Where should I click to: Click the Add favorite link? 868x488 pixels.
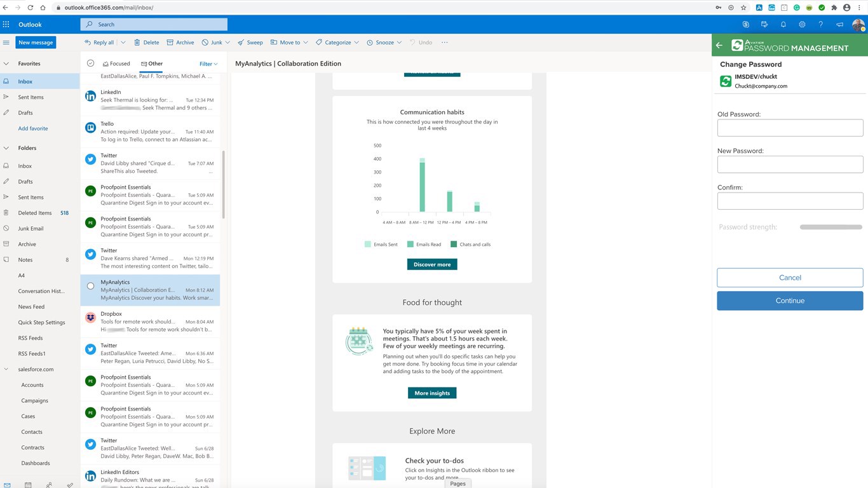pos(33,128)
